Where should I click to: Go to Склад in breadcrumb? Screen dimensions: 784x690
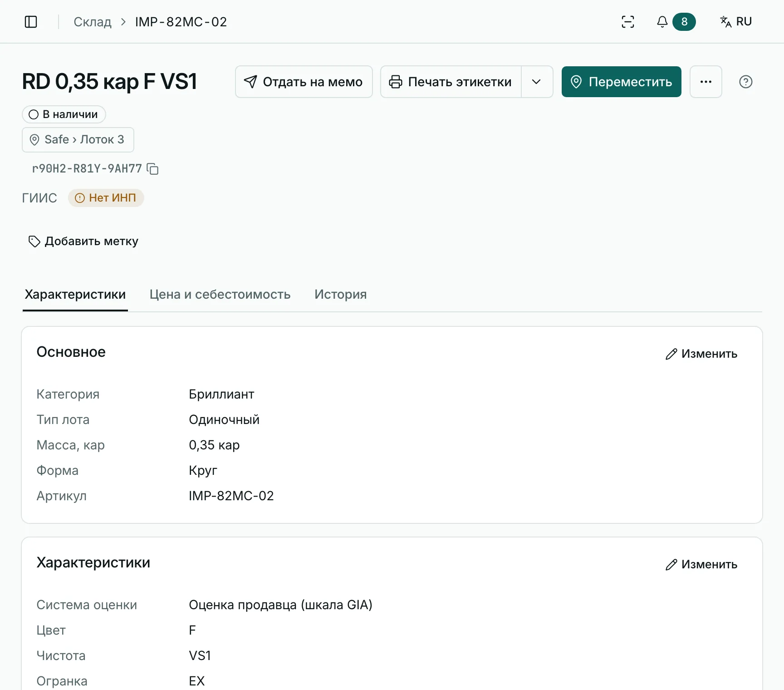point(93,22)
